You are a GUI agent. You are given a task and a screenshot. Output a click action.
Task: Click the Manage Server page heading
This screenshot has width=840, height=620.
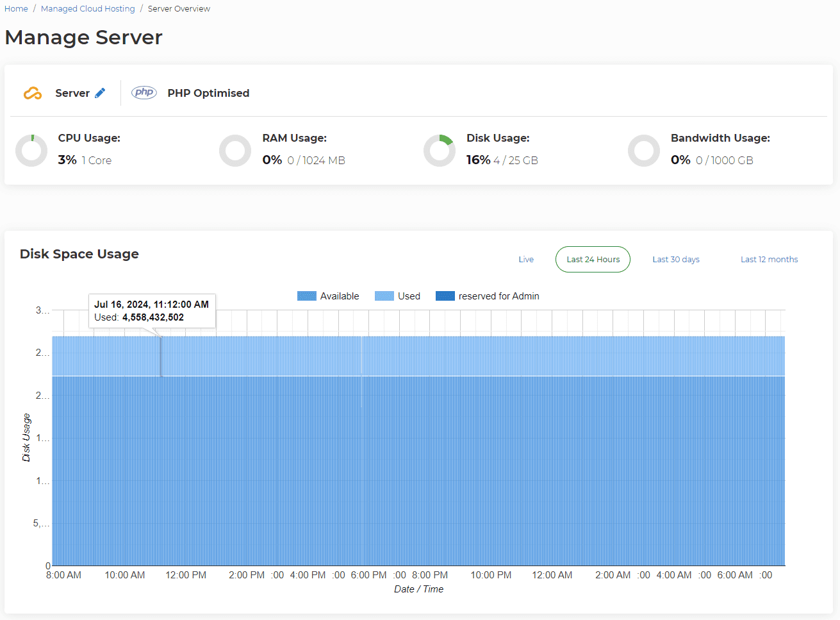[84, 37]
